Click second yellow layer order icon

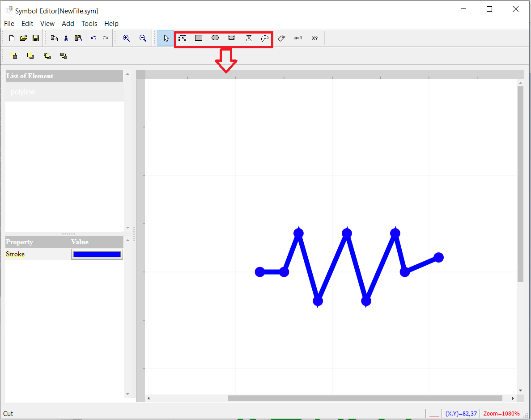tap(30, 56)
